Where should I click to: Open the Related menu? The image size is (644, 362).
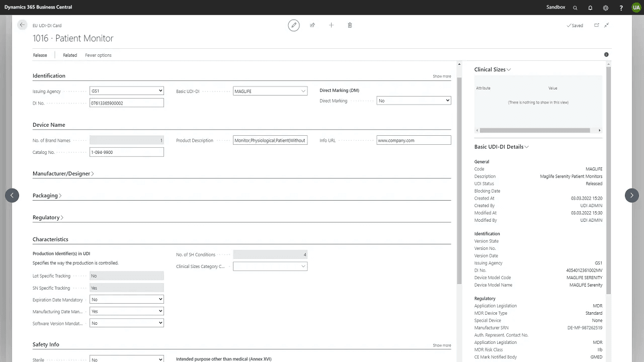pyautogui.click(x=70, y=55)
